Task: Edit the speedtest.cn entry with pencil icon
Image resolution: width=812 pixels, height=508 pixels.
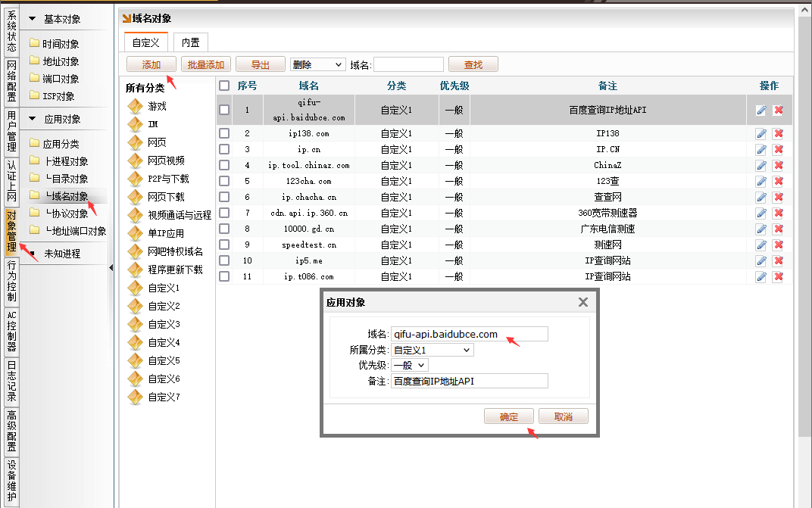Action: click(x=761, y=245)
